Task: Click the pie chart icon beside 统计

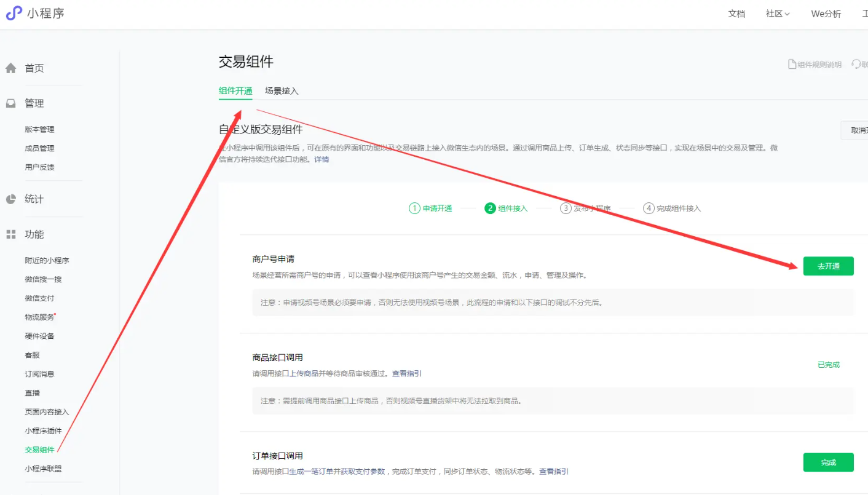Action: coord(10,199)
